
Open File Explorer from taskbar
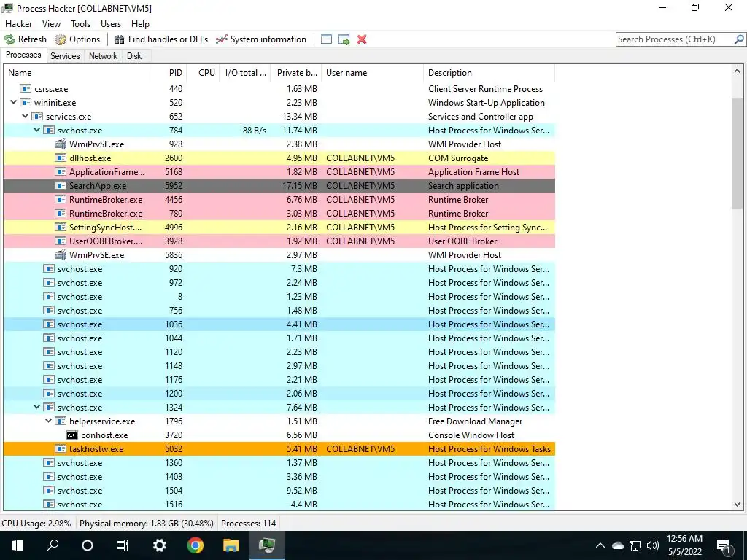click(231, 545)
